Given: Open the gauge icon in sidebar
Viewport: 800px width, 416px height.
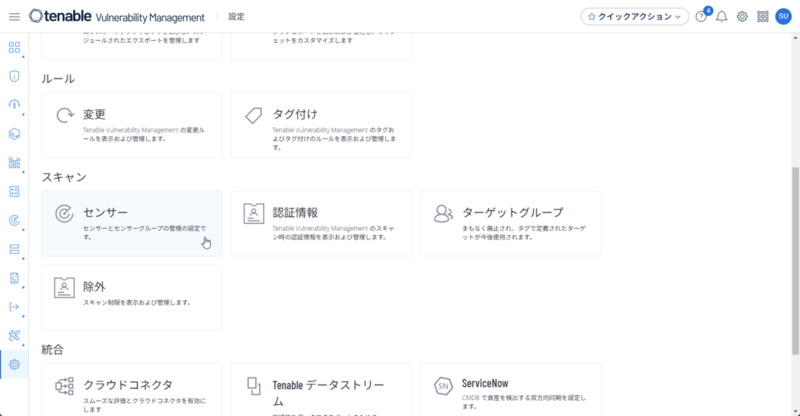Looking at the screenshot, I should tap(14, 105).
